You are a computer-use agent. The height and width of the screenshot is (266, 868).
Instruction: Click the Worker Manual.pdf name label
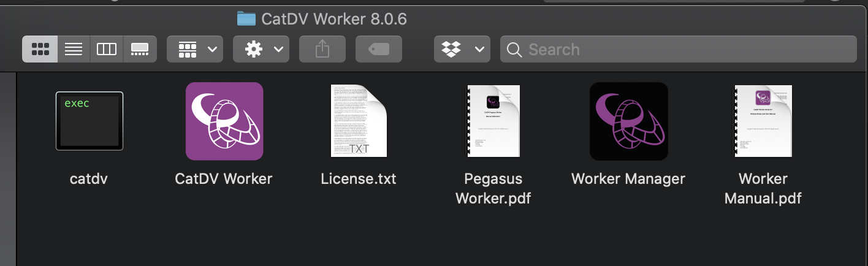point(763,189)
